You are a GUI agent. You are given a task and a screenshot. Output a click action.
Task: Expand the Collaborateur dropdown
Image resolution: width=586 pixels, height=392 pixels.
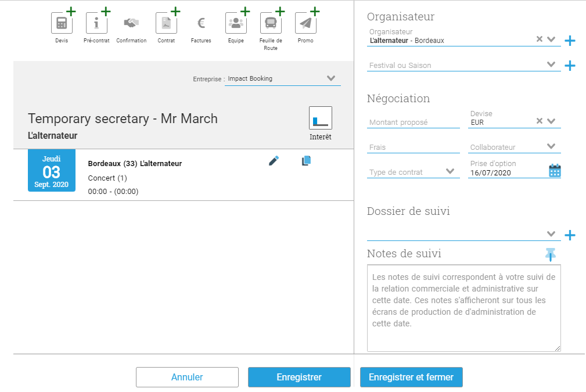coord(551,146)
